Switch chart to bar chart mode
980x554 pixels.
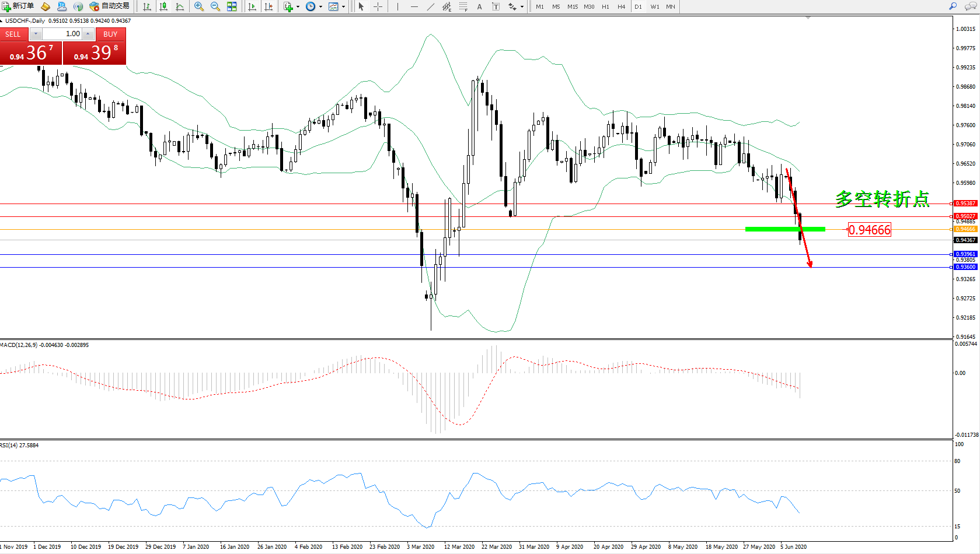coord(147,6)
